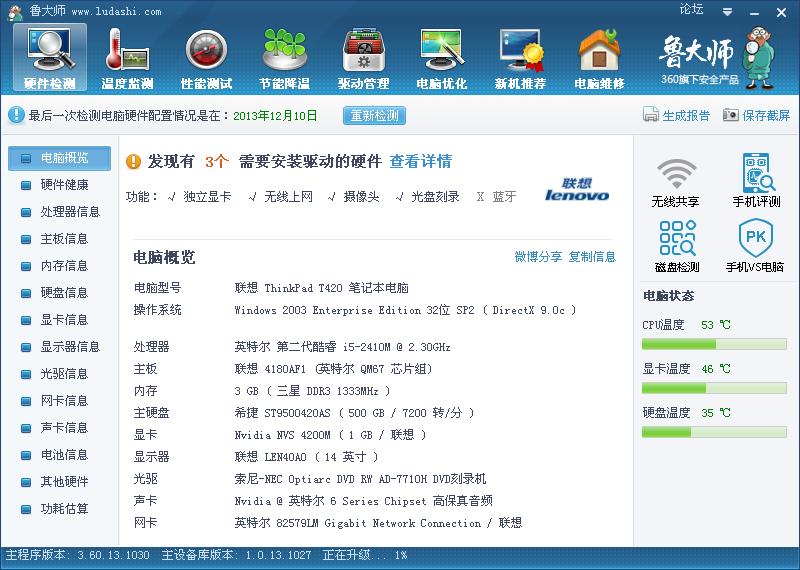Click the 生成报告 report icon
The image size is (800, 570).
651,115
